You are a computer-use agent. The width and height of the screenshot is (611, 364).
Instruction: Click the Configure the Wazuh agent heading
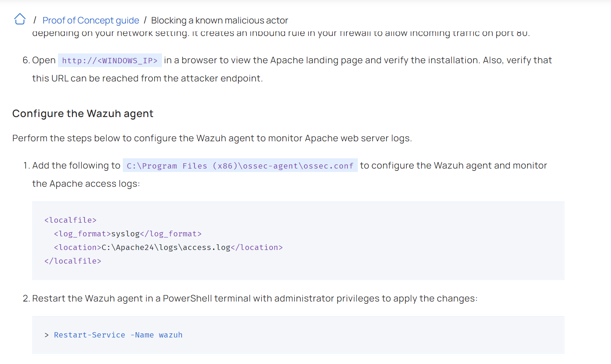pyautogui.click(x=83, y=113)
